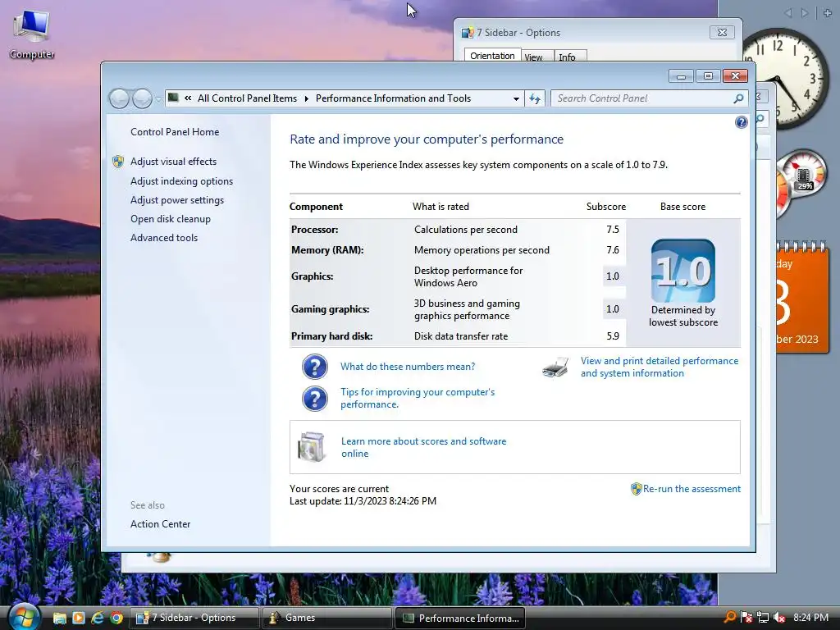Click the Action Center flag tray icon
This screenshot has height=630, width=840.
(746, 618)
